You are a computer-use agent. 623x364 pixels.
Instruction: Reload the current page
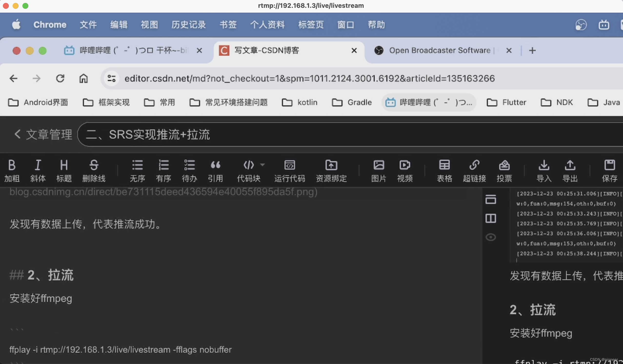coord(60,78)
